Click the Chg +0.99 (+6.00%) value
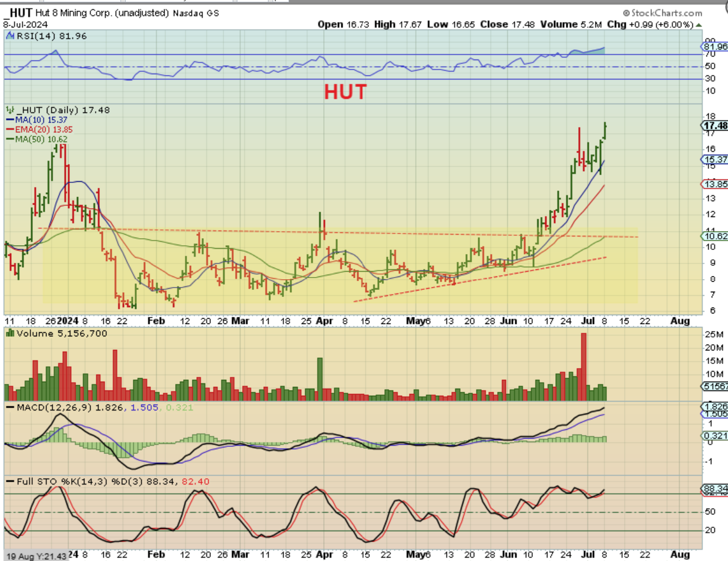728x561 pixels. [x=650, y=24]
